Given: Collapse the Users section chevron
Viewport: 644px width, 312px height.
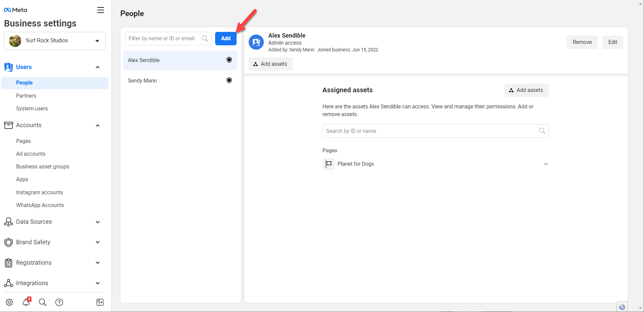Looking at the screenshot, I should click(x=98, y=67).
